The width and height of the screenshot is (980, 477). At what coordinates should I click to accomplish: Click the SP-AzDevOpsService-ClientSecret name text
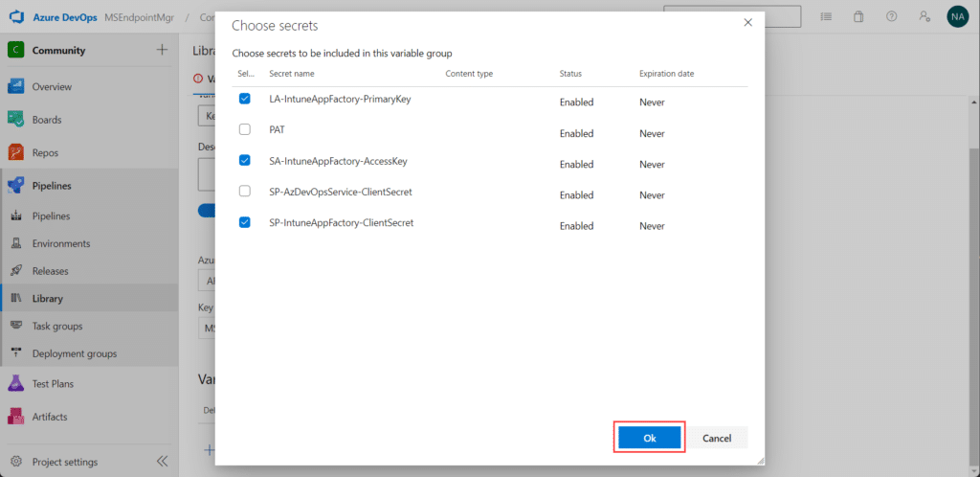(341, 192)
